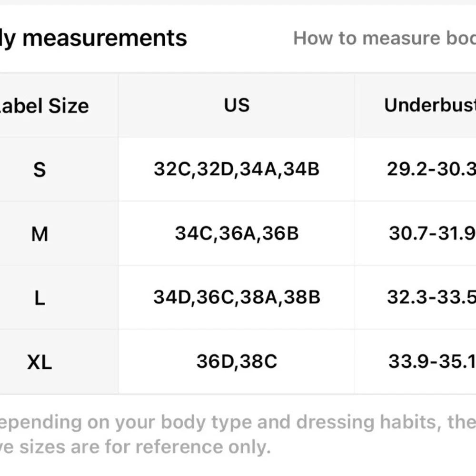
Task: Select the Label Size column header
Action: pos(45,106)
